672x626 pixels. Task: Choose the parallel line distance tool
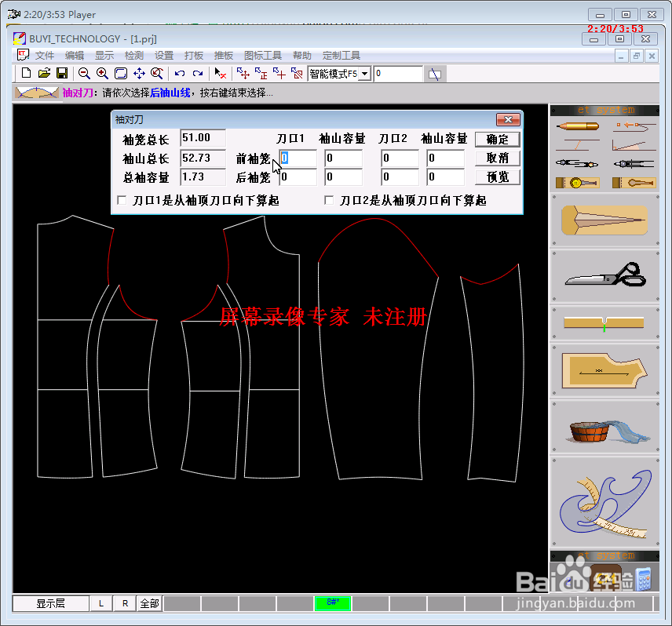pyautogui.click(x=577, y=145)
